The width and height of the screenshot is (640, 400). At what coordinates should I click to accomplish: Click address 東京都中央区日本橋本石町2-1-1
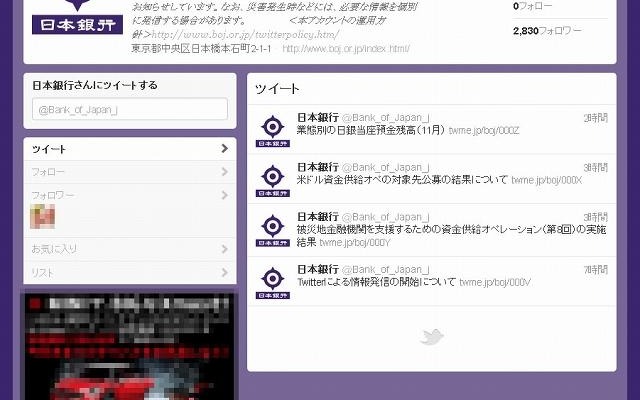pos(201,49)
